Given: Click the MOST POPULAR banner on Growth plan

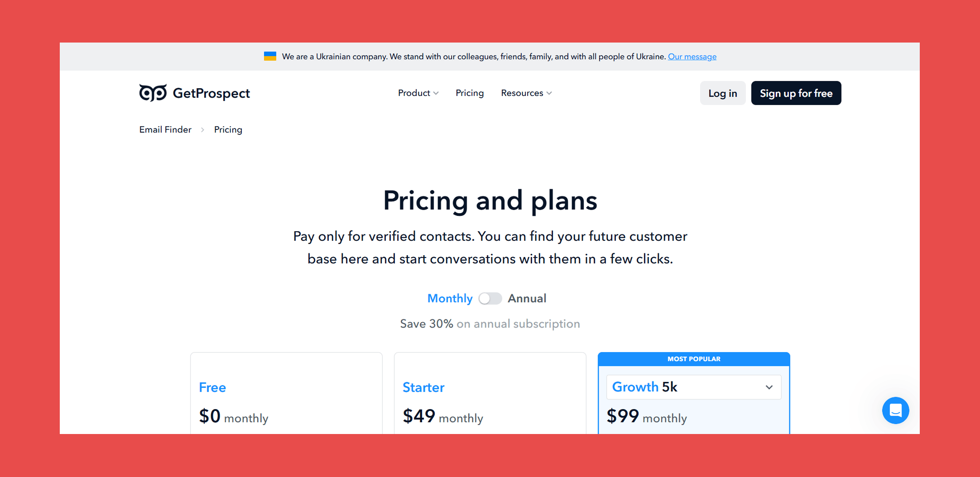Looking at the screenshot, I should coord(693,358).
